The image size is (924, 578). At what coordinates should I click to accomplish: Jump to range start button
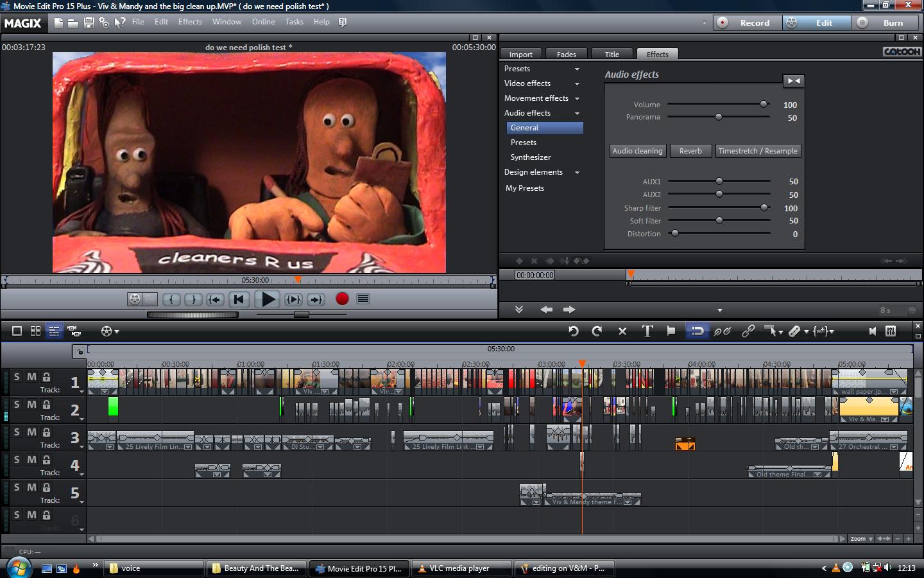click(x=215, y=299)
